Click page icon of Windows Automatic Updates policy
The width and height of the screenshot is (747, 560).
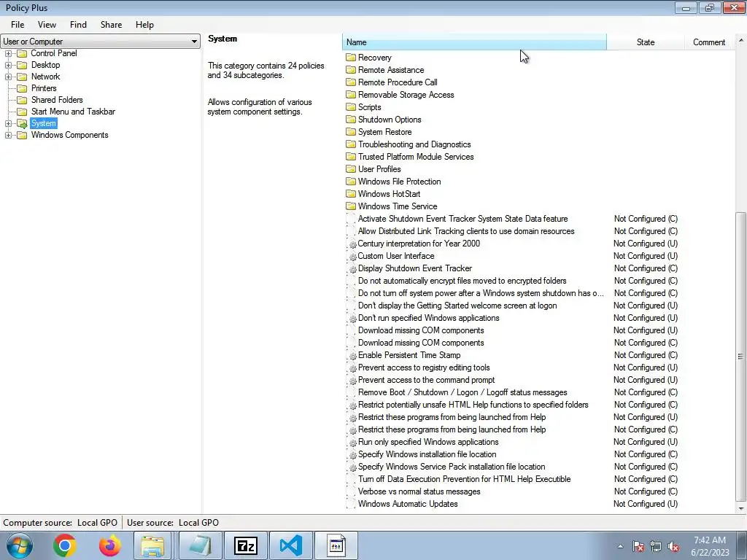coord(352,504)
